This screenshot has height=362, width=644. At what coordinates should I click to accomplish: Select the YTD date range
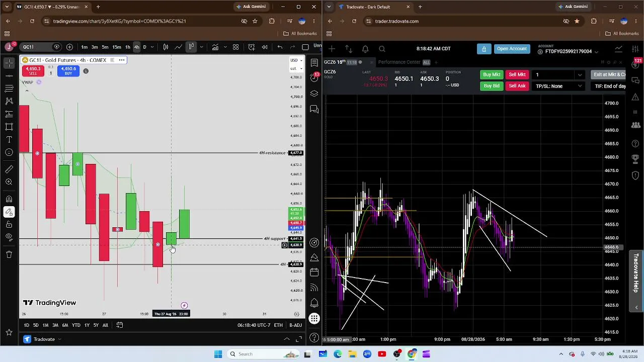point(76,325)
